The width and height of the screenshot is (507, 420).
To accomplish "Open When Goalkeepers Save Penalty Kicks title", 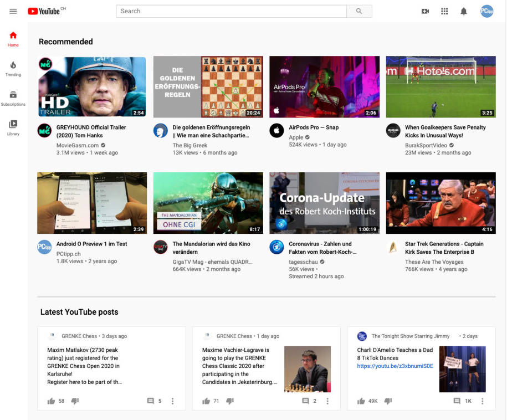I will point(445,131).
